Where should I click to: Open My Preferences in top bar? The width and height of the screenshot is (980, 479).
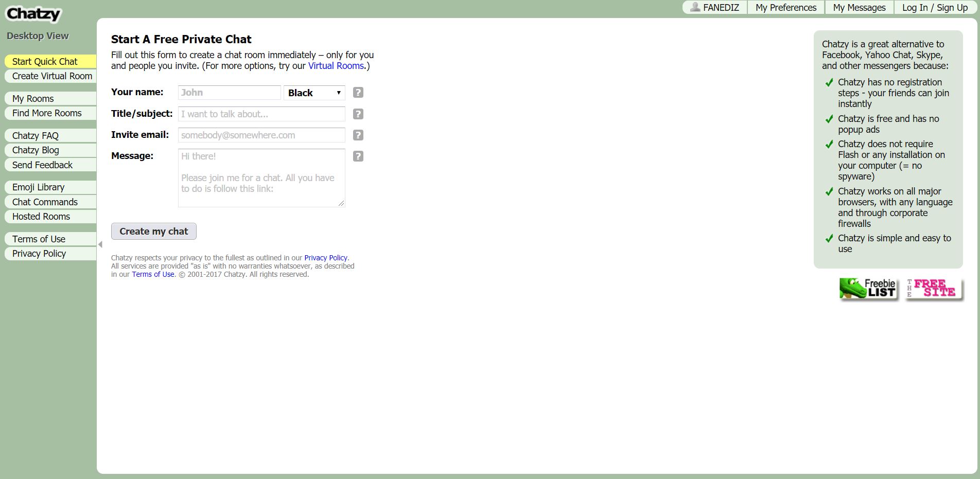click(x=786, y=7)
